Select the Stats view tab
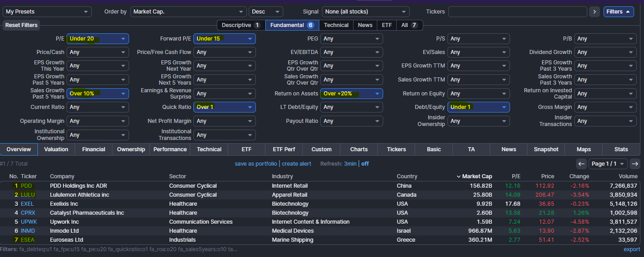Screen dimensions: 644x257 621,149
